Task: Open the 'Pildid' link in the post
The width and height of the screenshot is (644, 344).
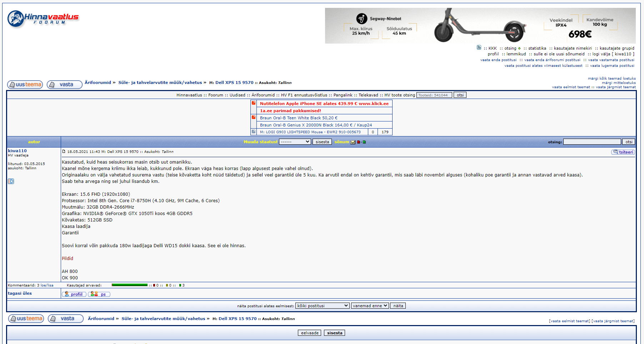Action: [x=68, y=259]
